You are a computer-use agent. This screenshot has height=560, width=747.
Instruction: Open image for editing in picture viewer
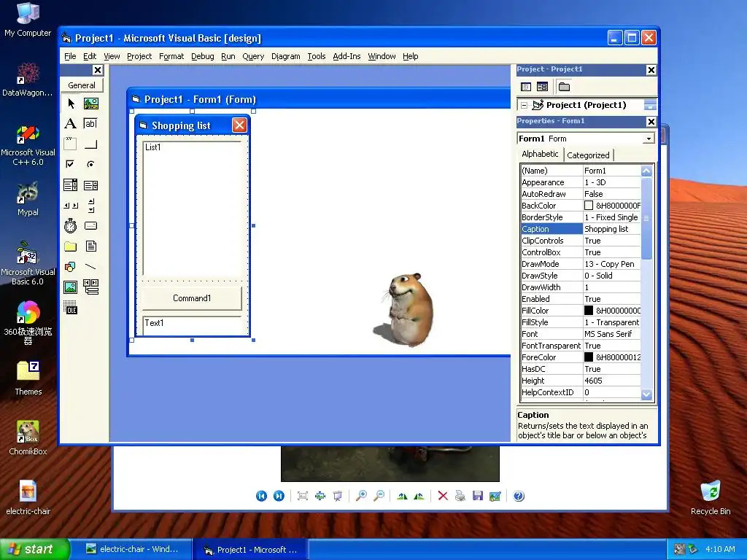tap(495, 496)
